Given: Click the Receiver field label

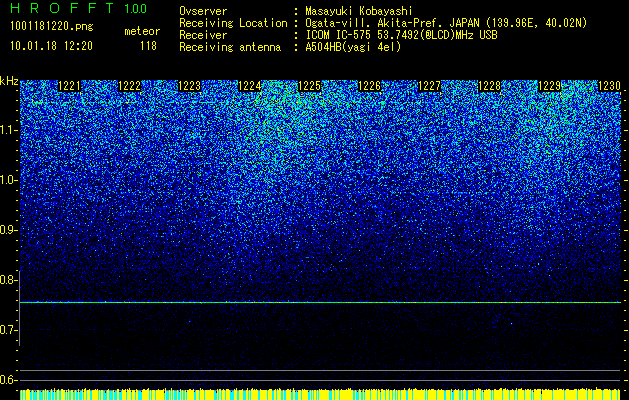Looking at the screenshot, I should tap(203, 35).
